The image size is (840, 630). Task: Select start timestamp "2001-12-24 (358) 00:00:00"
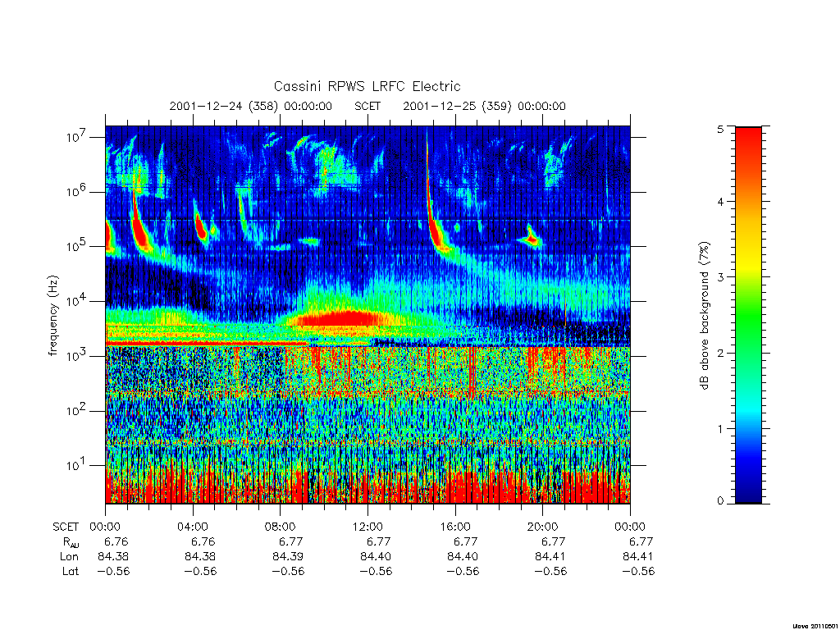click(x=251, y=106)
